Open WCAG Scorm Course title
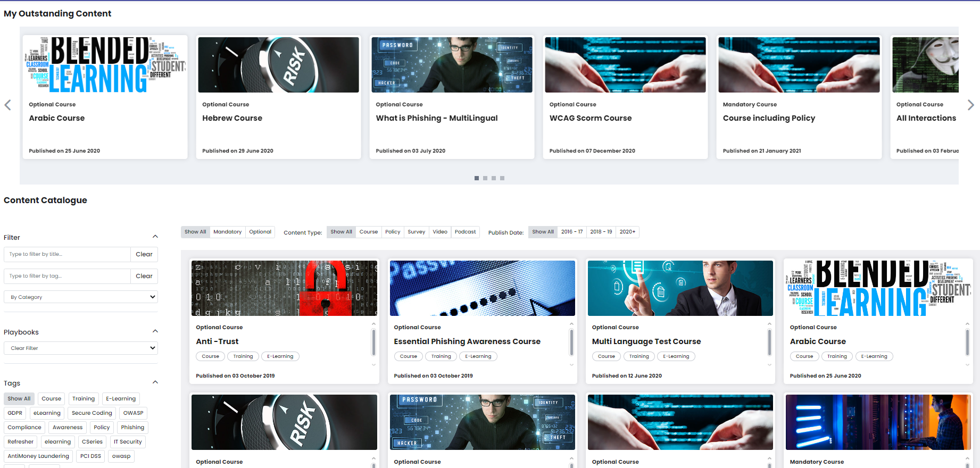Viewport: 980px width, 468px height. (x=591, y=118)
